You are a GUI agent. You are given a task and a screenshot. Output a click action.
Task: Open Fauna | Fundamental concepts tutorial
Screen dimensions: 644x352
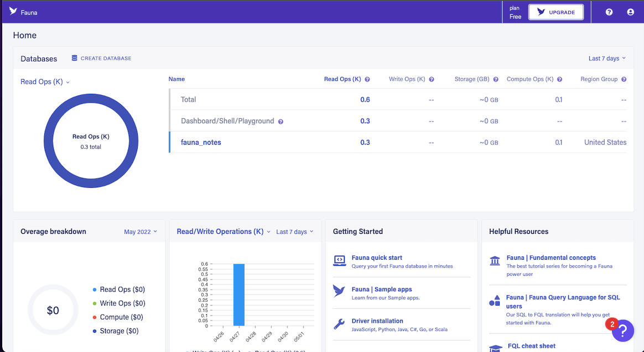[550, 258]
